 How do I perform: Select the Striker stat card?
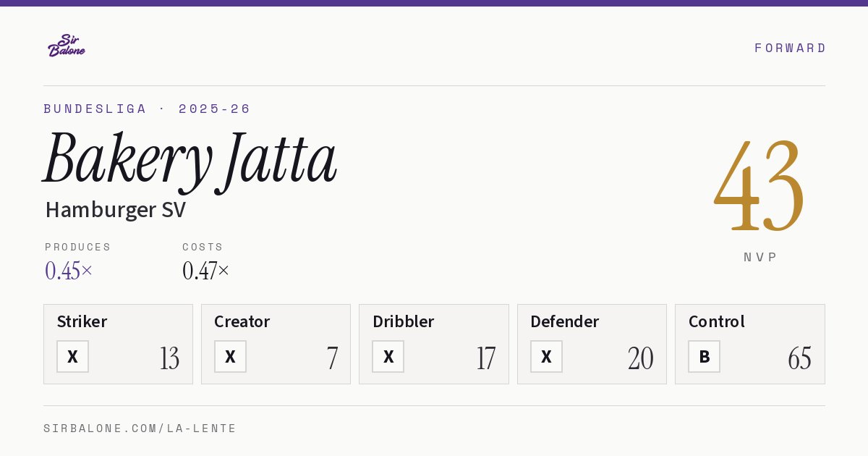[118, 344]
